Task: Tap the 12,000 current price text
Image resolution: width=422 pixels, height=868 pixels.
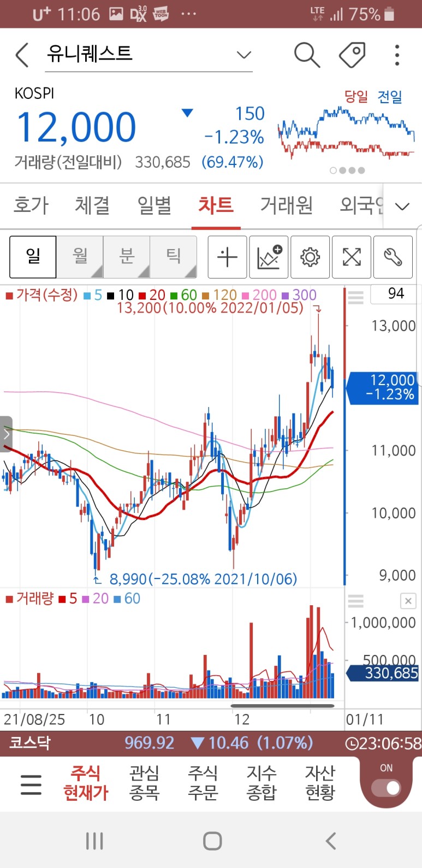Action: point(76,128)
